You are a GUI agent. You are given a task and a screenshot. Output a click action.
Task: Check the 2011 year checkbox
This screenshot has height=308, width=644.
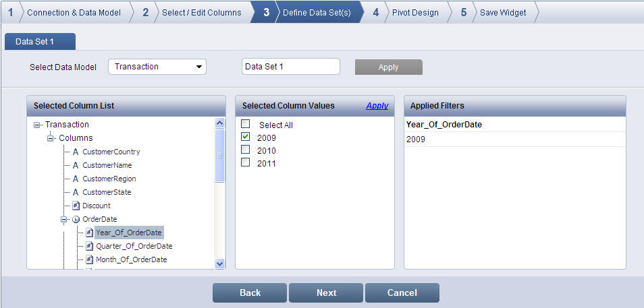tap(246, 162)
